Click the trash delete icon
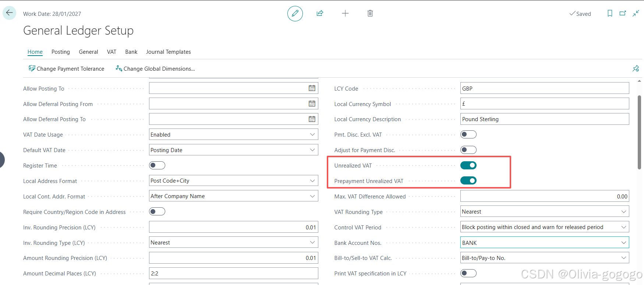This screenshot has width=644, height=285. coord(370,14)
